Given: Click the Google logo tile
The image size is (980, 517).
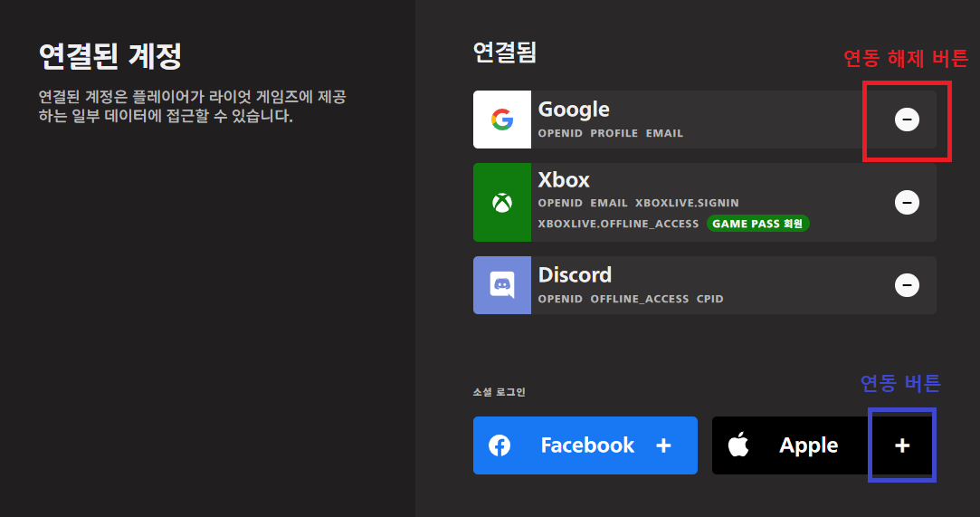Looking at the screenshot, I should [502, 120].
